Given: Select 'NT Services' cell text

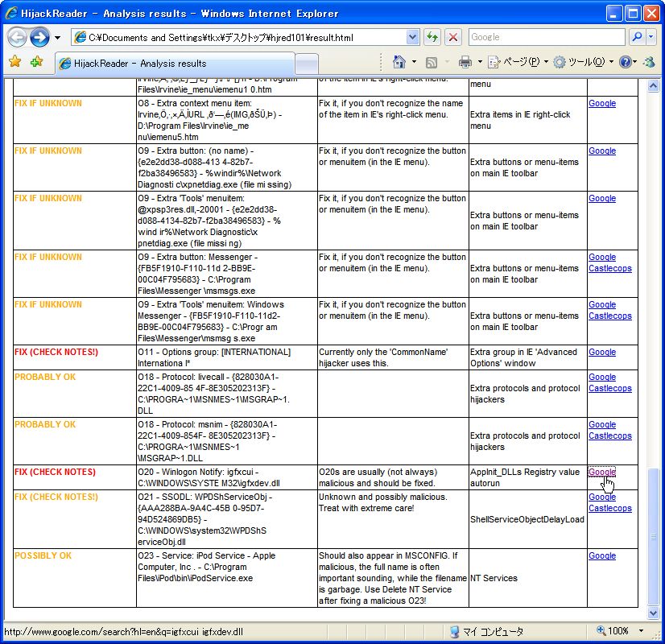Looking at the screenshot, I should pos(494,578).
